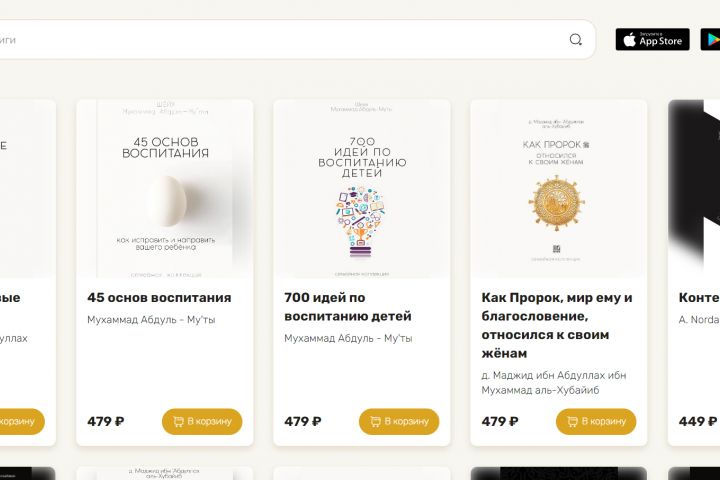This screenshot has height=480, width=720.
Task: Click cart icon for 700 идей book
Action: click(x=375, y=422)
